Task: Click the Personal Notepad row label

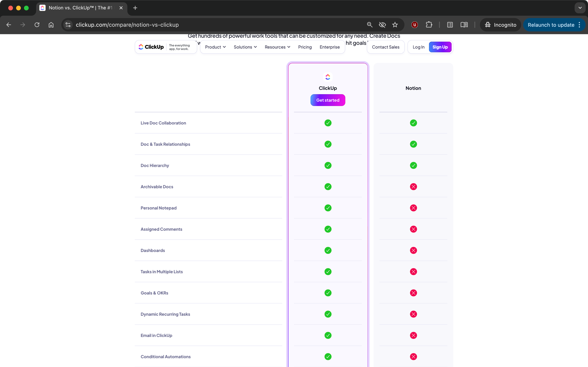Action: 158,208
